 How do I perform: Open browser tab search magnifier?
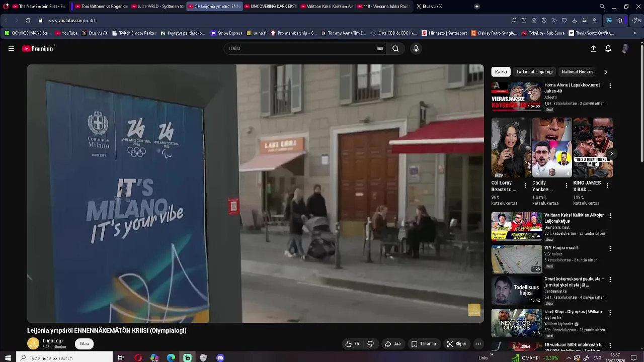click(x=602, y=7)
